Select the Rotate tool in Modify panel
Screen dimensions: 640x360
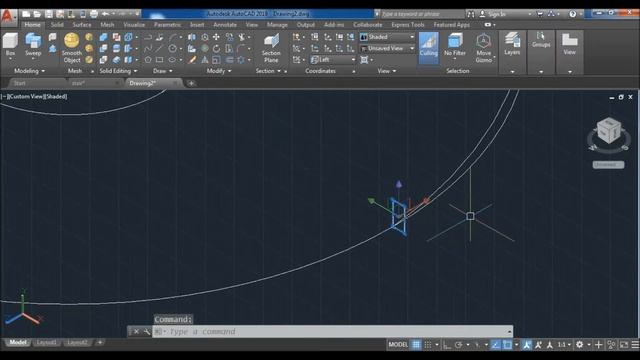pyautogui.click(x=216, y=49)
